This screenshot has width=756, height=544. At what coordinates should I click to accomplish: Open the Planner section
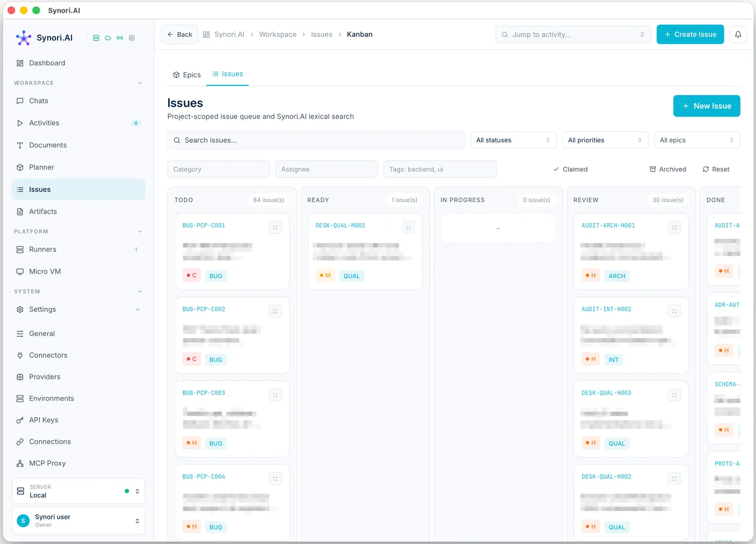click(78, 167)
